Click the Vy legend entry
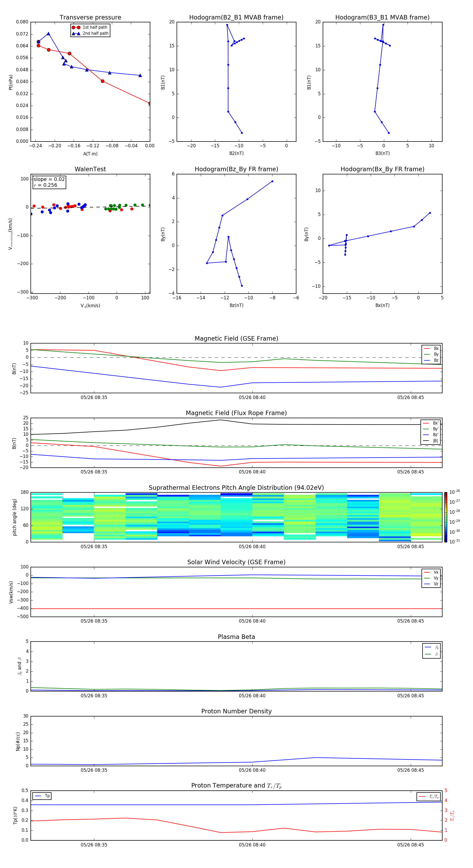This screenshot has width=473, height=868. (431, 578)
